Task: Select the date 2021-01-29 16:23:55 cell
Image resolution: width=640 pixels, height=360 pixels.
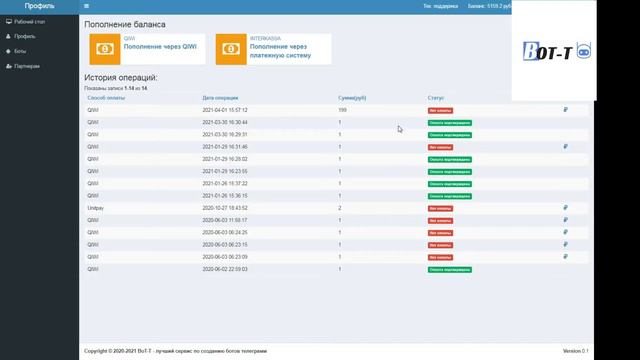Action: coord(225,171)
